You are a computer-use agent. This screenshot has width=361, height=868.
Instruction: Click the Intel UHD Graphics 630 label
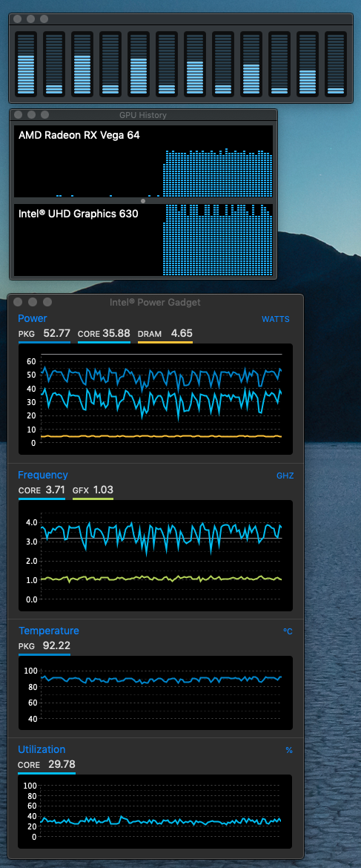click(x=78, y=213)
